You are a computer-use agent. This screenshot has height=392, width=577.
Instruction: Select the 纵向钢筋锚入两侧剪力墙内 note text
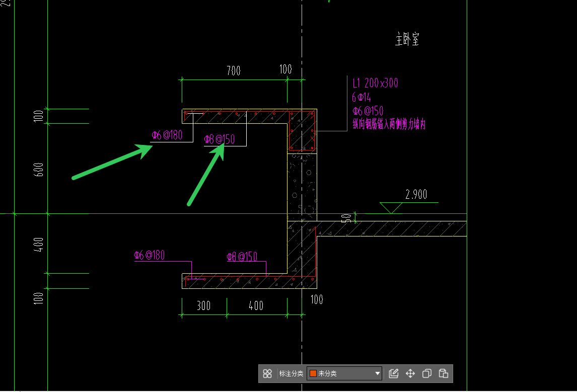point(389,124)
